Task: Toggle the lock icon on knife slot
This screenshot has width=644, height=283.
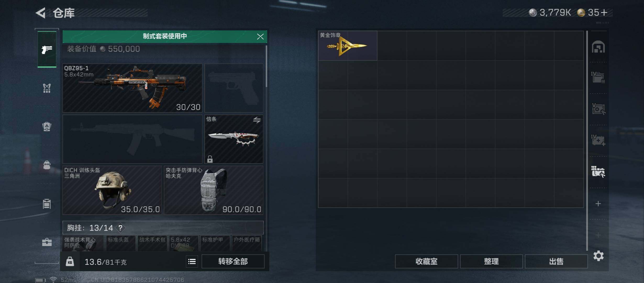Action: click(x=210, y=159)
